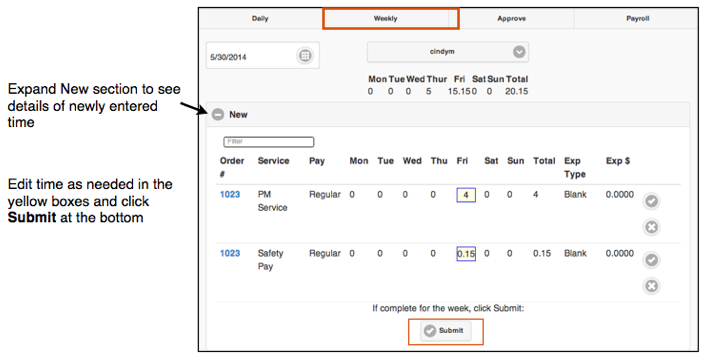Click the Order # column header
Image resolution: width=709 pixels, height=362 pixels.
coord(232,167)
